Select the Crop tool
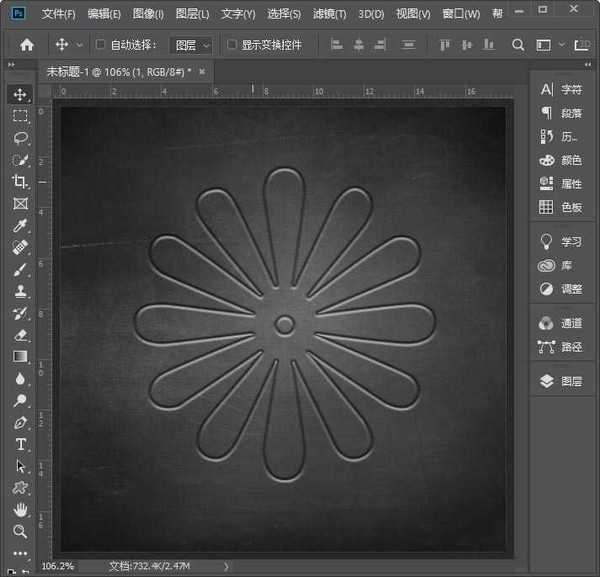 pyautogui.click(x=20, y=181)
